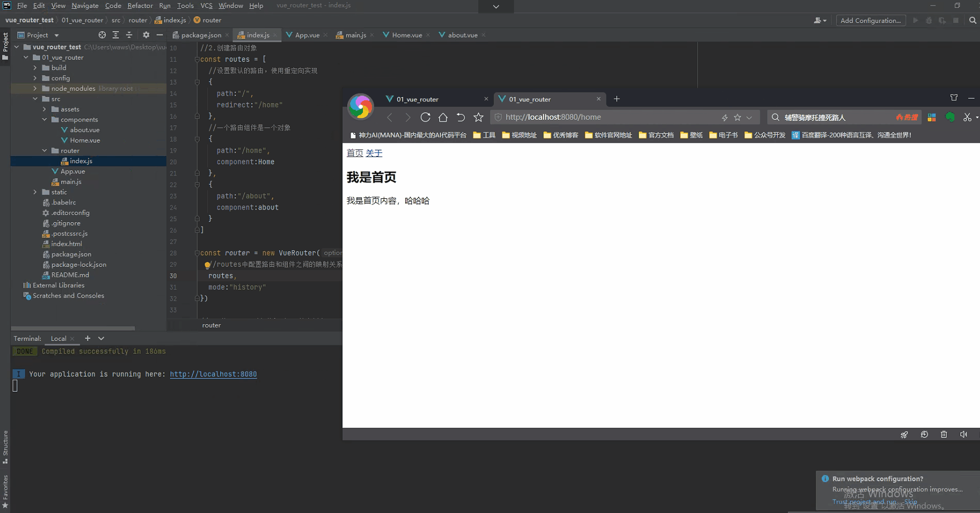
Task: Collapse the vue_router_test root folder
Action: [17, 47]
